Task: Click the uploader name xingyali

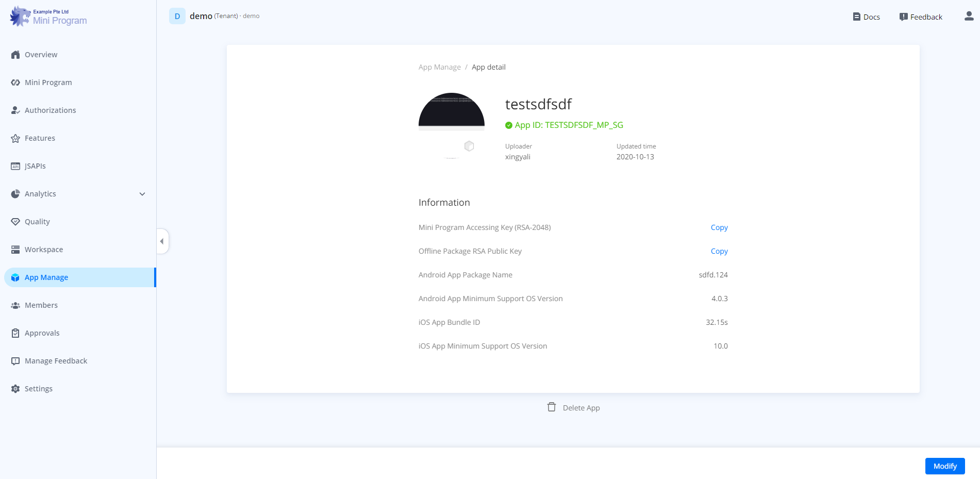Action: [x=518, y=157]
